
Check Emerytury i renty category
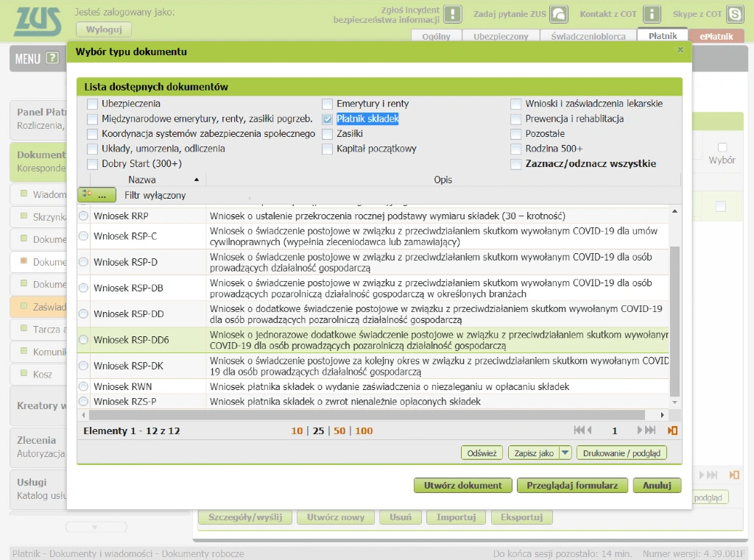pos(327,104)
